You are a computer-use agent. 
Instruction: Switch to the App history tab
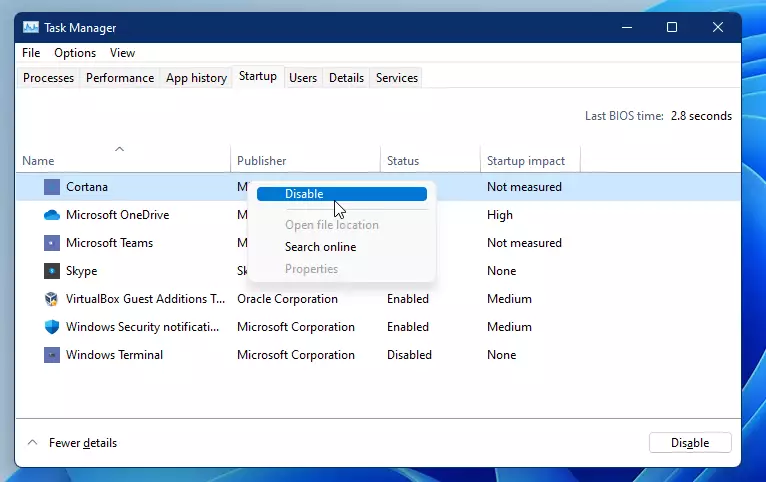[x=196, y=78]
